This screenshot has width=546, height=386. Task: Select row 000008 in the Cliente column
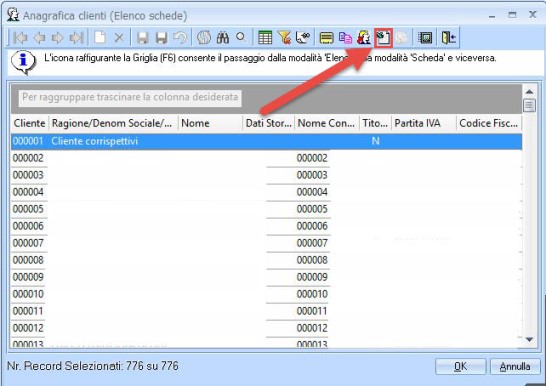[28, 260]
